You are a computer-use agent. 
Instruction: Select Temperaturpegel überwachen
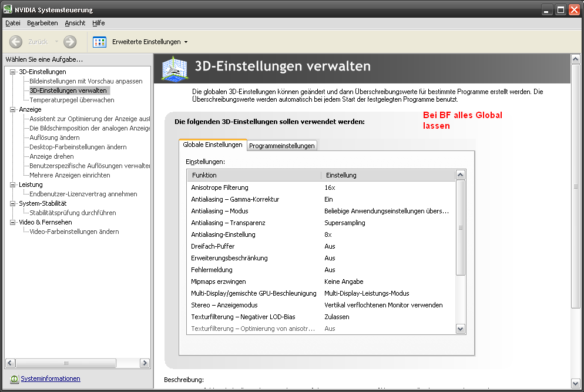coord(72,100)
